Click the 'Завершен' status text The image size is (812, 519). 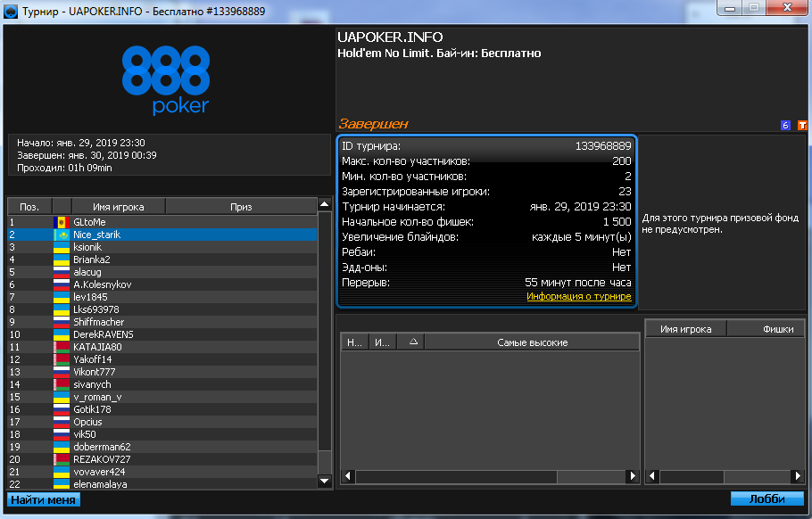373,124
